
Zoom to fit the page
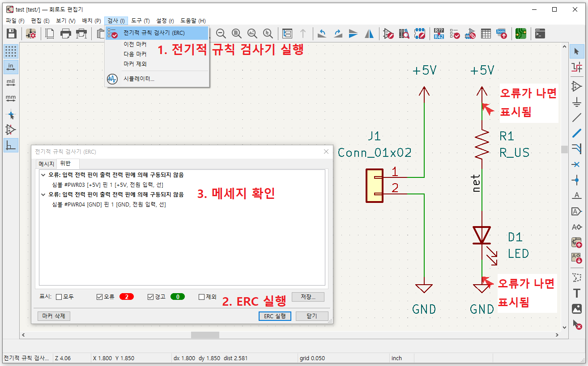click(237, 34)
